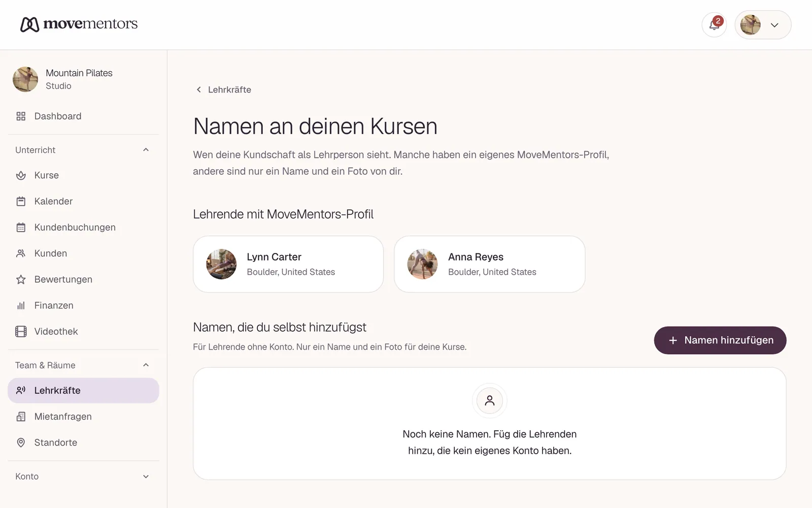812x508 pixels.
Task: Open the user account dropdown chevron
Action: [774, 25]
